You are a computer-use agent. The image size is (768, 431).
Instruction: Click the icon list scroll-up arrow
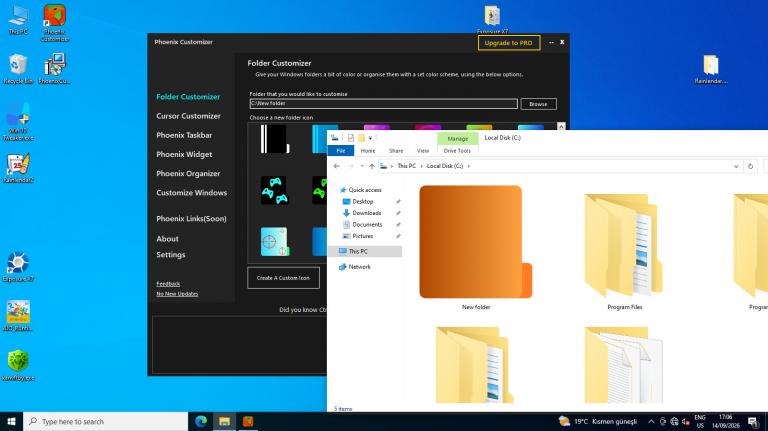point(561,126)
